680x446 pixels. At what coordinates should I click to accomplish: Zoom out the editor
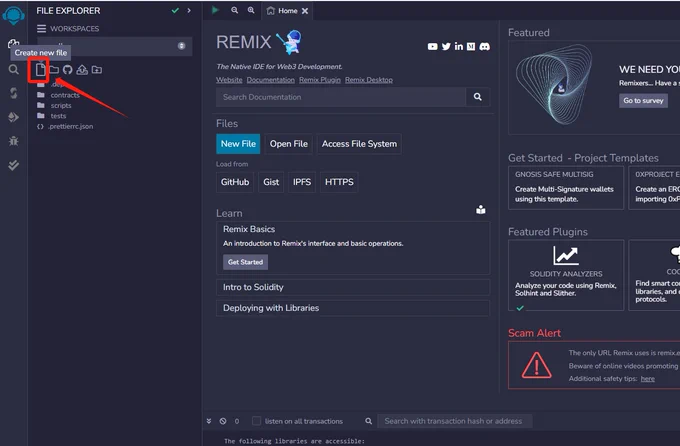point(235,10)
